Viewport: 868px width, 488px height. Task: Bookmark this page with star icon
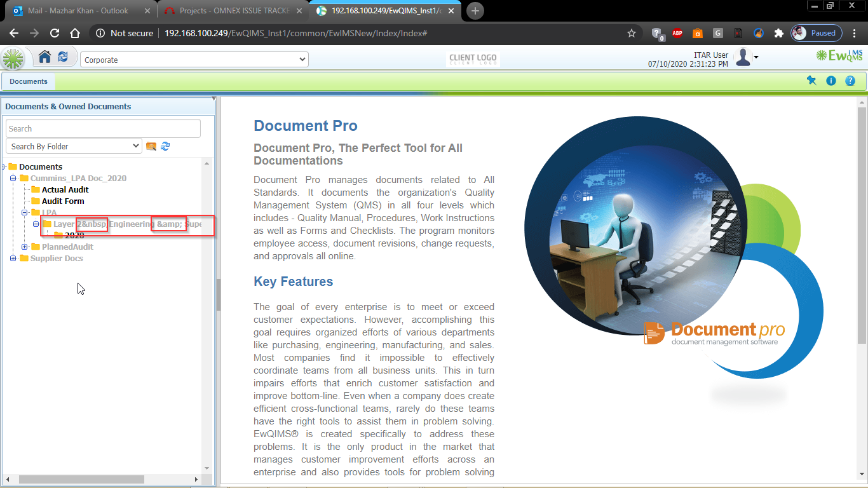[632, 33]
